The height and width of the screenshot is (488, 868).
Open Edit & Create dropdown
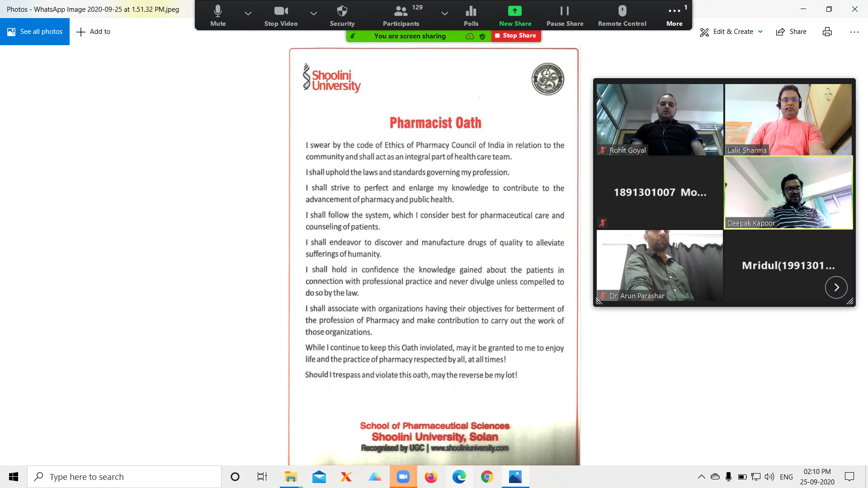(731, 32)
